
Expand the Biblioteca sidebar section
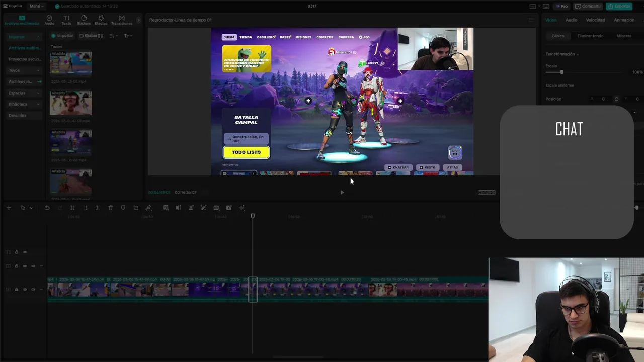point(24,104)
